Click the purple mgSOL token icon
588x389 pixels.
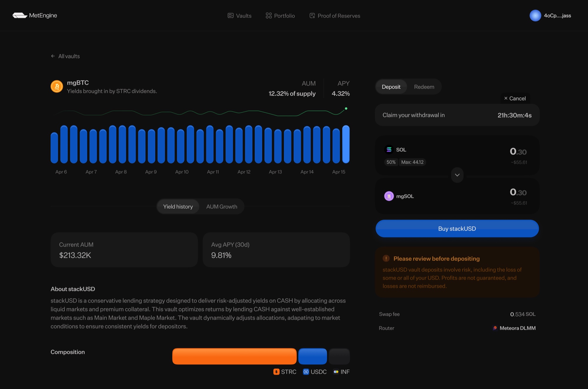[389, 196]
